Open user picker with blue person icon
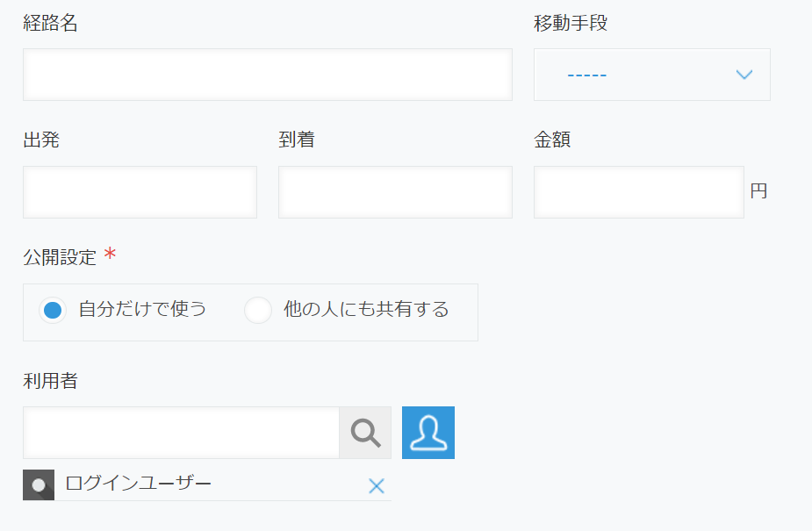Viewport: 812px width, 531px height. (x=428, y=433)
